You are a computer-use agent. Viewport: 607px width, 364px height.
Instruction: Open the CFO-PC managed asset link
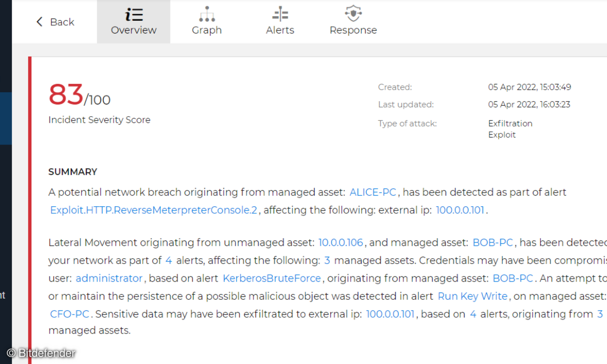[70, 314]
